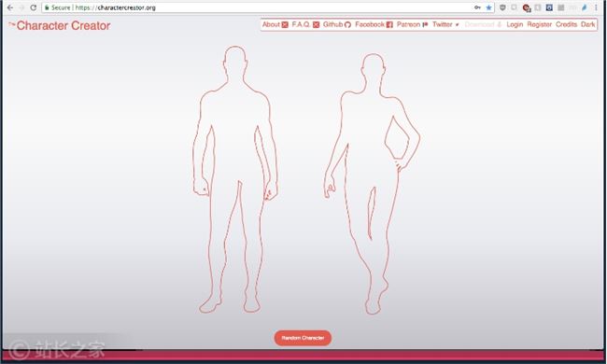607x364 pixels.
Task: Click the browser forward arrow
Action: coord(21,7)
